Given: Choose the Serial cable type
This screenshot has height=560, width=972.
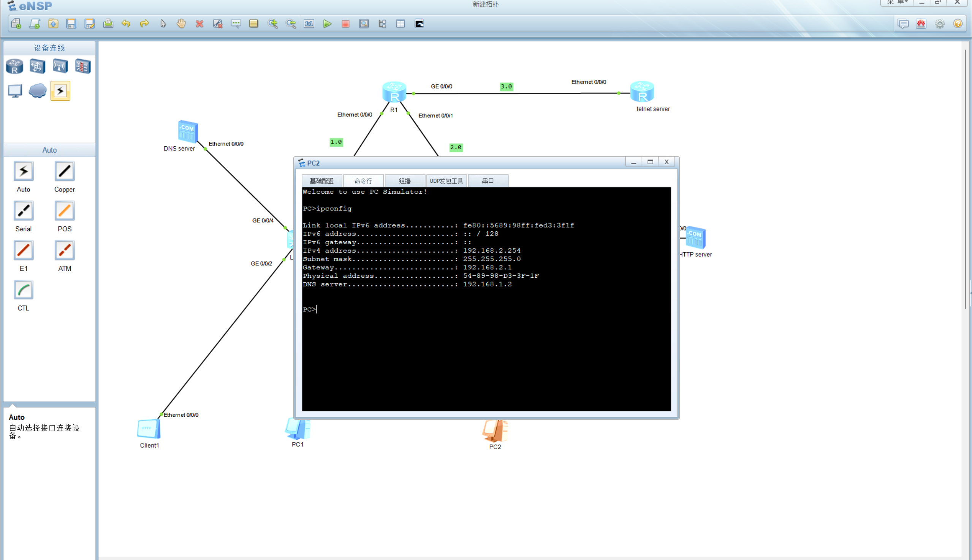Looking at the screenshot, I should pyautogui.click(x=24, y=211).
